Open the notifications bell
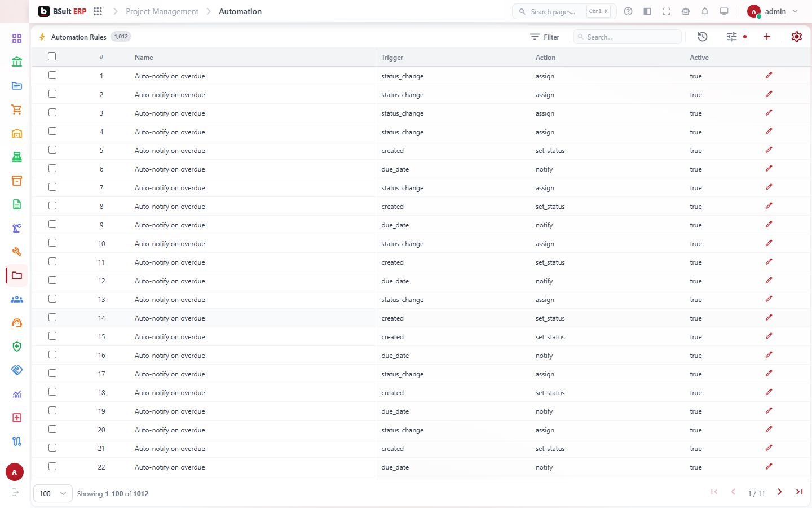Viewport: 812px width, 508px height. coord(705,11)
